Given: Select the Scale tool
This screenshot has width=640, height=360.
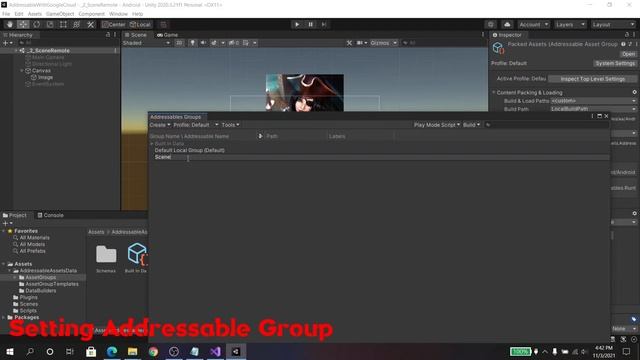Looking at the screenshot, I should pyautogui.click(x=50, y=24).
